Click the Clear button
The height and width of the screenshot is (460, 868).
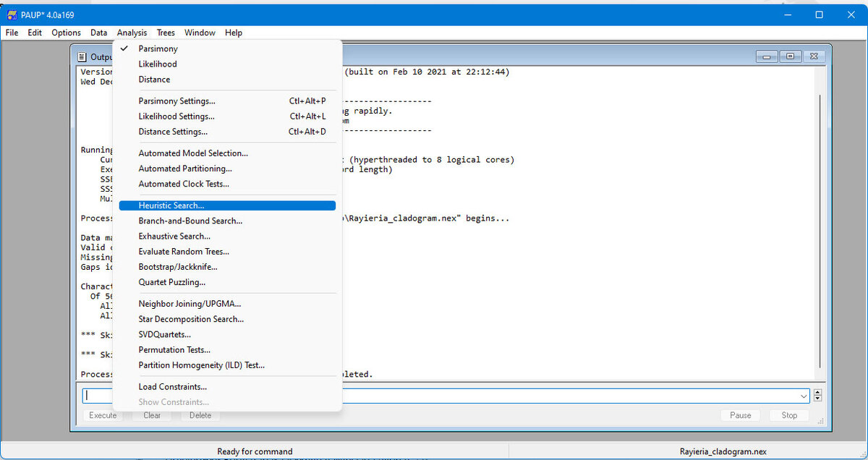152,415
